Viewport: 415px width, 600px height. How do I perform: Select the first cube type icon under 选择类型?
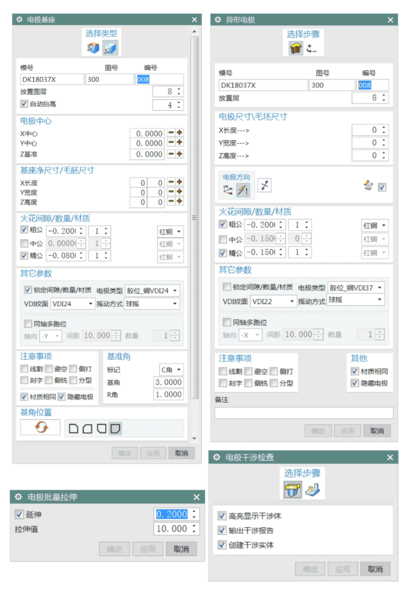pos(93,48)
